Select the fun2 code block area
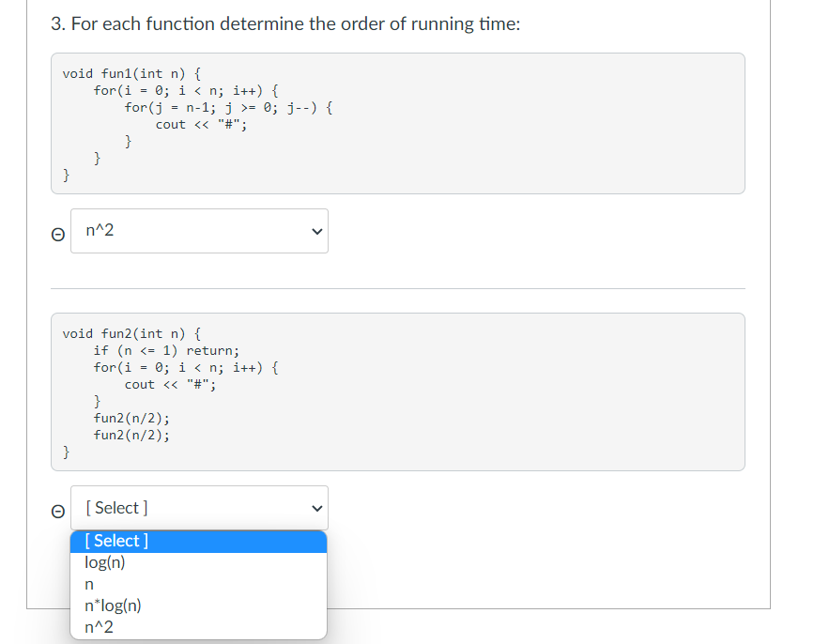Image resolution: width=814 pixels, height=644 pixels. (397, 391)
